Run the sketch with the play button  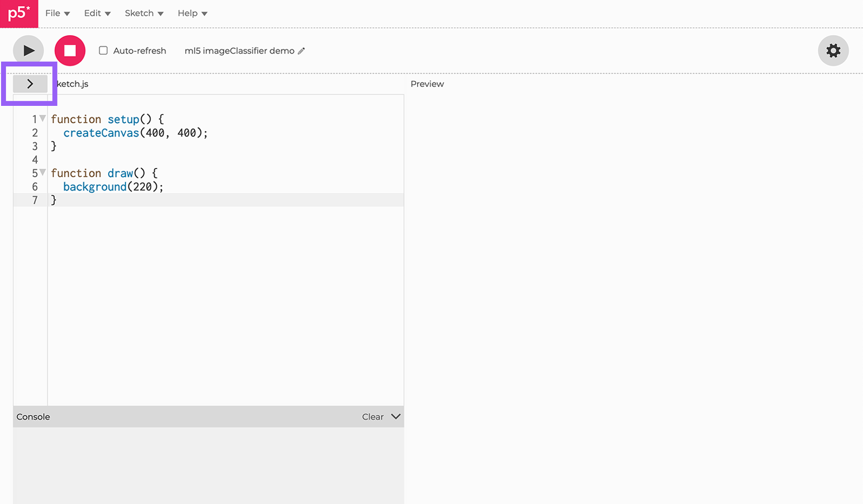[28, 51]
